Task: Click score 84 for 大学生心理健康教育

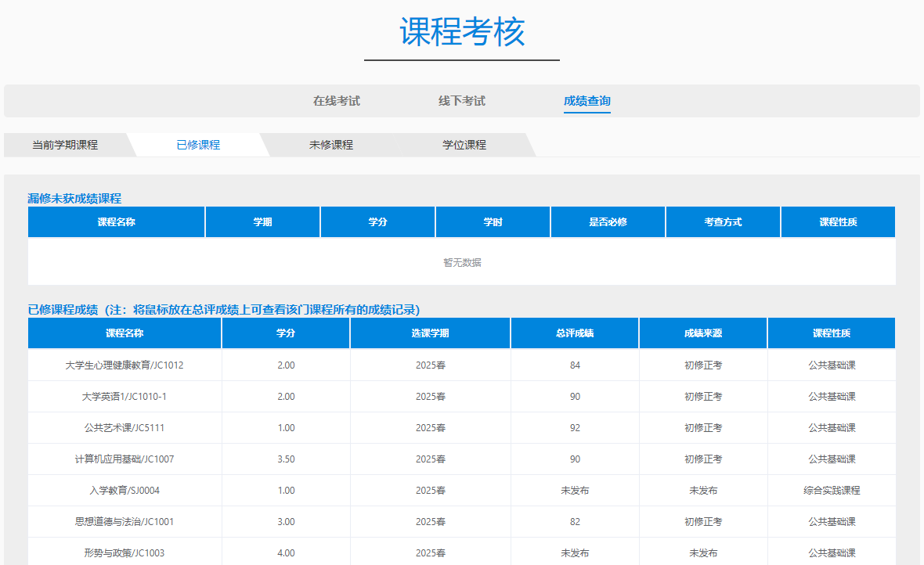Action: pyautogui.click(x=575, y=365)
